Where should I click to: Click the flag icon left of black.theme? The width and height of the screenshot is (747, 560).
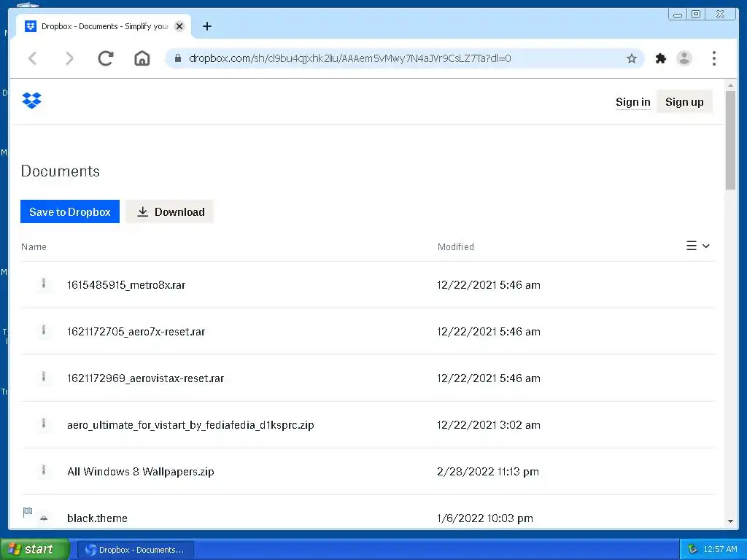(x=28, y=512)
